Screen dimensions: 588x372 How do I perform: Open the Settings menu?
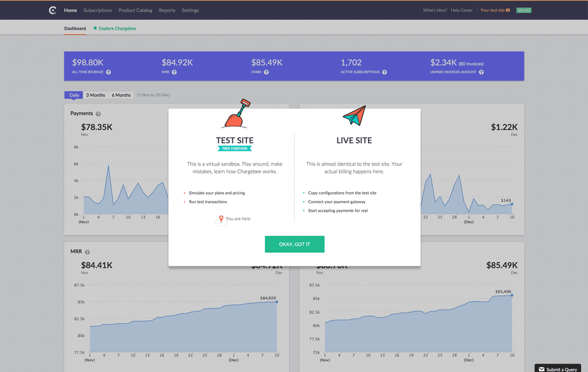(190, 10)
